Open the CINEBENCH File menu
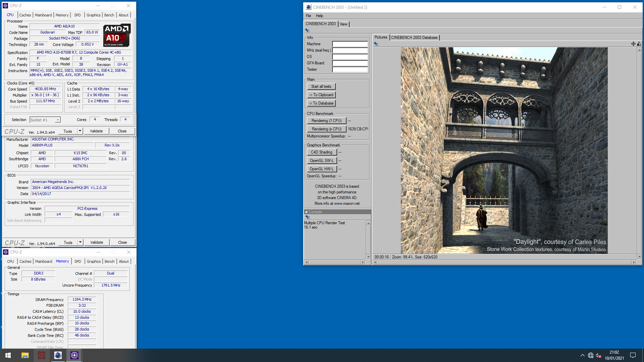644x362 pixels. coord(308,16)
